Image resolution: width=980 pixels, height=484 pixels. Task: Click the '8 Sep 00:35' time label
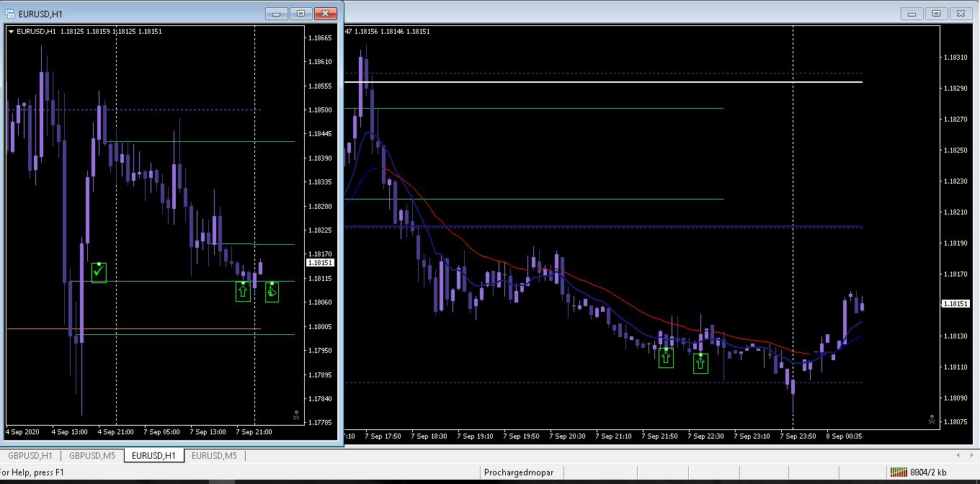pos(842,436)
